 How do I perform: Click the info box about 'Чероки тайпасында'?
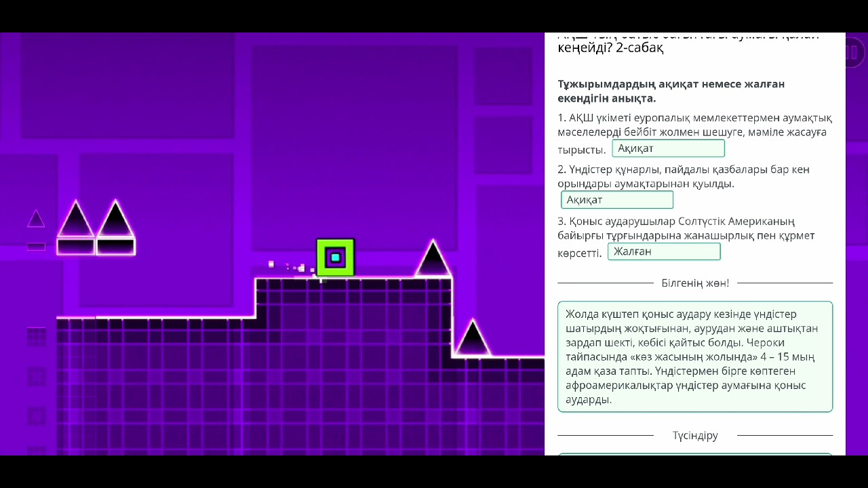point(695,357)
